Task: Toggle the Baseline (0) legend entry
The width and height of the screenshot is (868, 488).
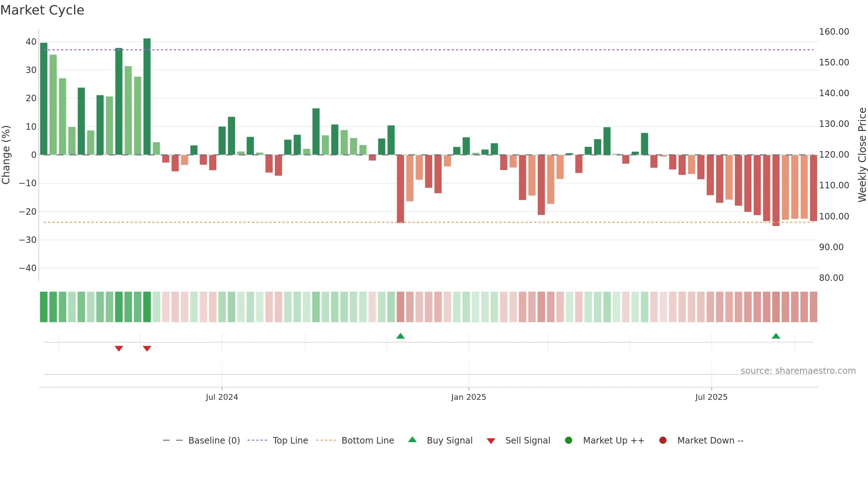Action: (x=201, y=440)
